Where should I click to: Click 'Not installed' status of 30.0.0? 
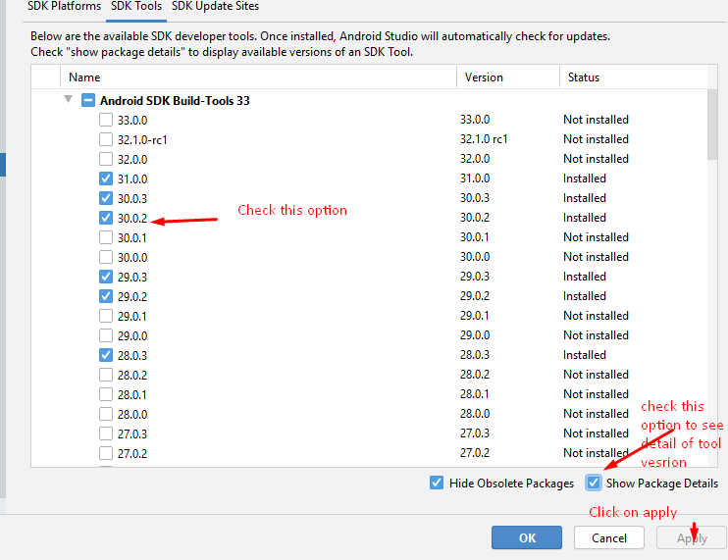[596, 257]
